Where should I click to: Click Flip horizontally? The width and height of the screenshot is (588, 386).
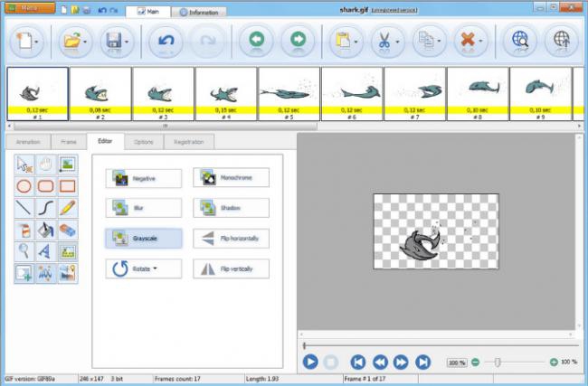(x=231, y=239)
